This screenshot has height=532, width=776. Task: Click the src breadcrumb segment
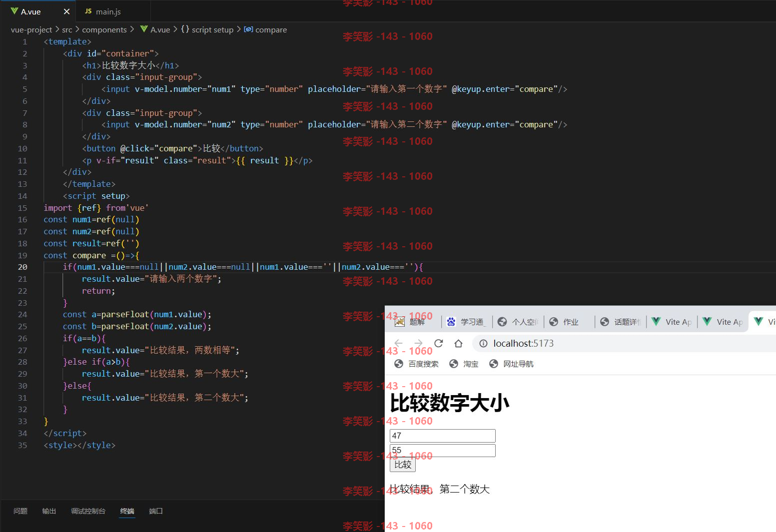67,29
